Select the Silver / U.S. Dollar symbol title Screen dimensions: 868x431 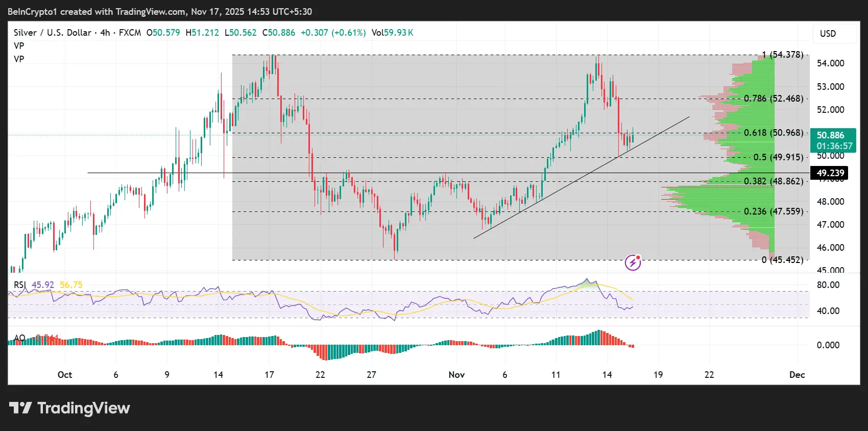[x=52, y=33]
